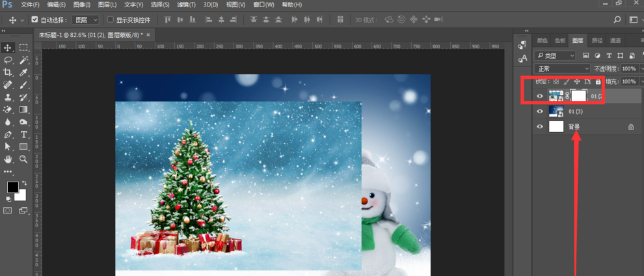Open the fill 填充 slider arrow
The height and width of the screenshot is (276, 644).
pyautogui.click(x=642, y=82)
